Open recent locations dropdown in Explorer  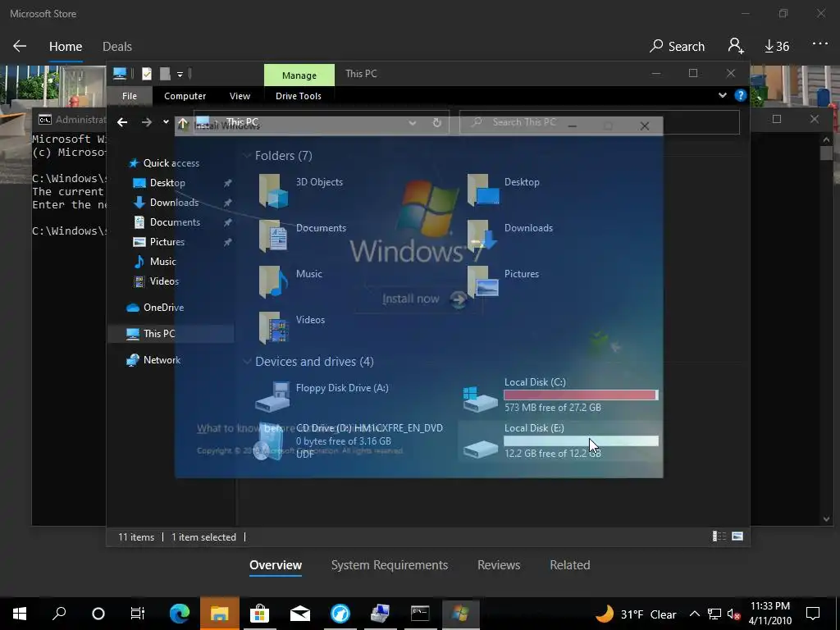tap(166, 123)
